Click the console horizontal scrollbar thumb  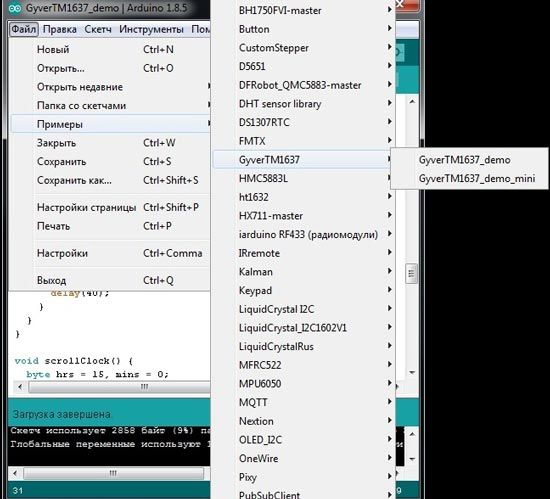[113, 473]
